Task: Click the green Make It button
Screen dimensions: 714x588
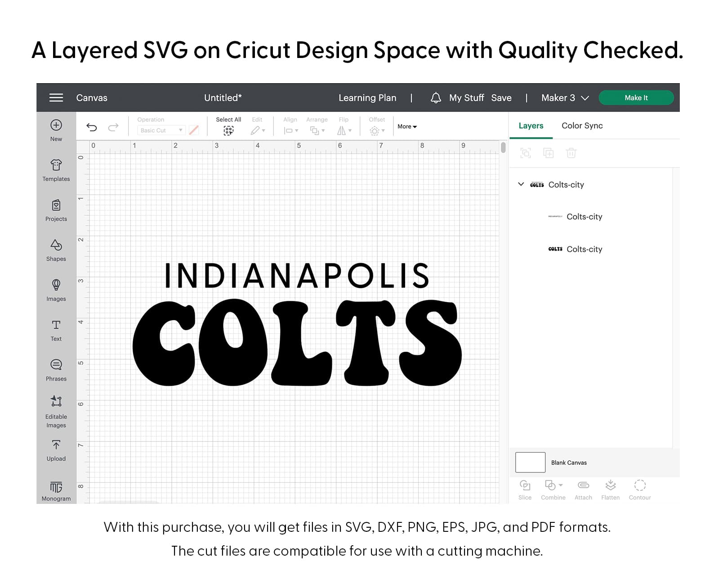Action: pyautogui.click(x=636, y=98)
